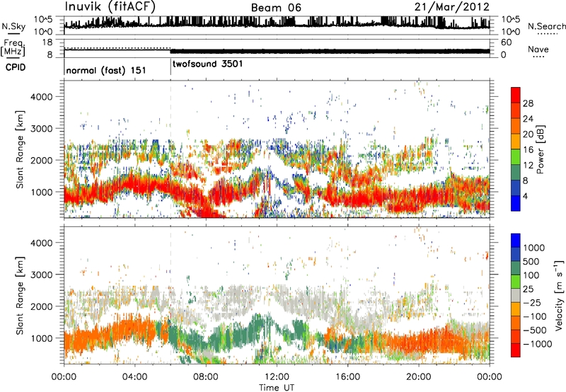Click the '500' value on velocity scale
566x392 pixels.
533,261
